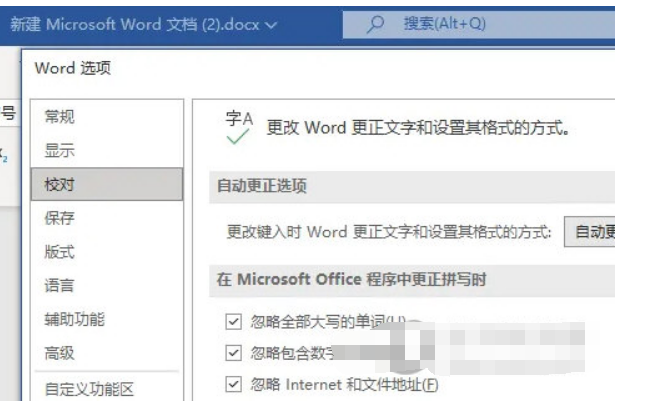This screenshot has height=407, width=663.
Task: Click the 更改键入时 Word 更正文字 label
Action: pyautogui.click(x=389, y=232)
